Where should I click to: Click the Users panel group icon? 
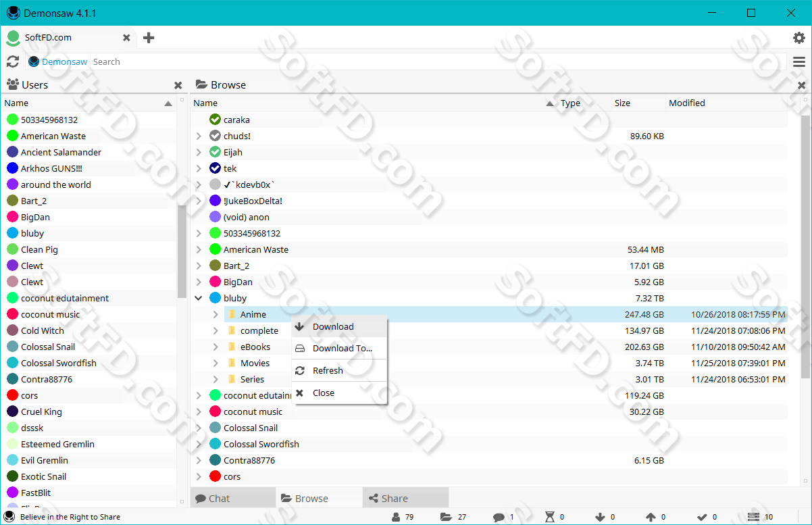(12, 84)
